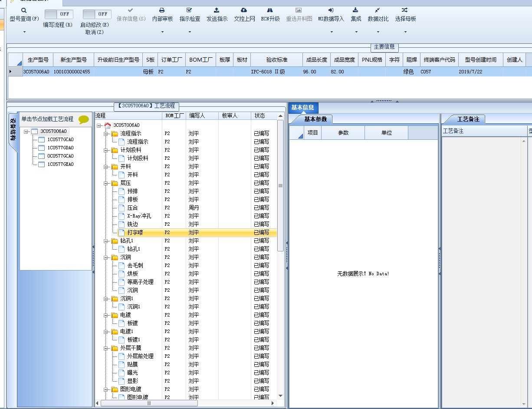Click the 外层干膜 folder icon

[115, 348]
